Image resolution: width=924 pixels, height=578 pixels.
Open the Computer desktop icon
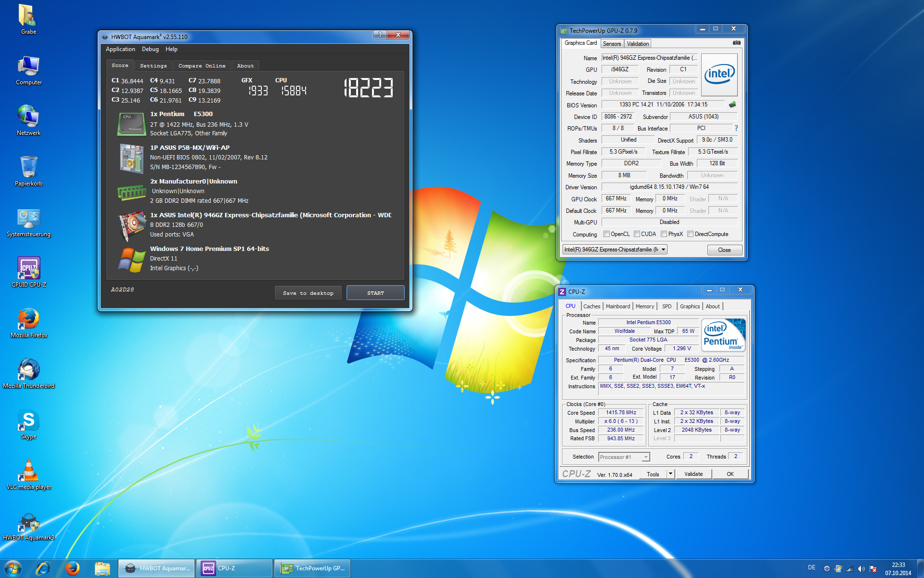tap(28, 70)
